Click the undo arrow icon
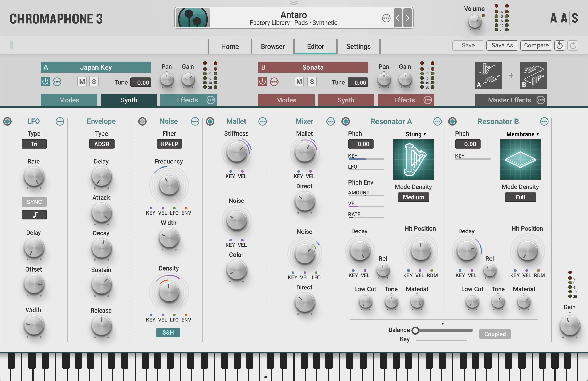Viewport: 588px width, 381px height. [x=559, y=45]
